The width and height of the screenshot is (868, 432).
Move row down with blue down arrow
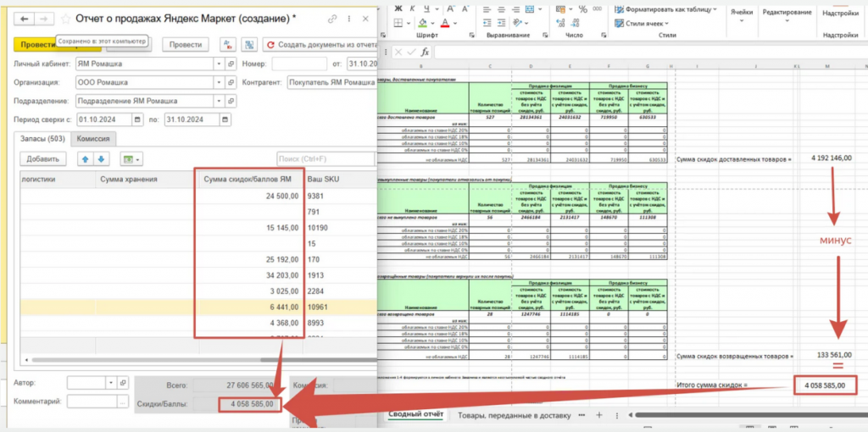tap(101, 158)
